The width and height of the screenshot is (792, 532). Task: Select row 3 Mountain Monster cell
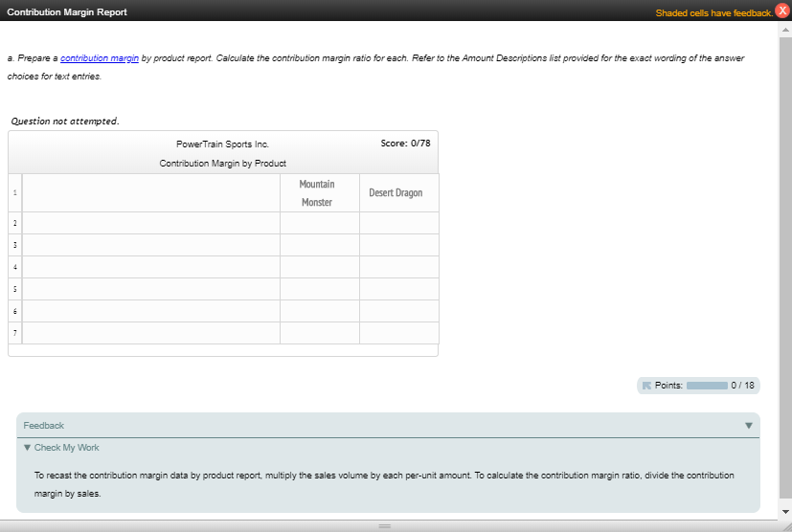tap(320, 245)
